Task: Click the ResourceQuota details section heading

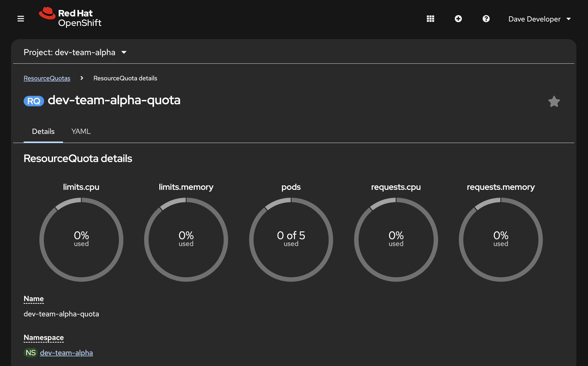Action: 78,158
